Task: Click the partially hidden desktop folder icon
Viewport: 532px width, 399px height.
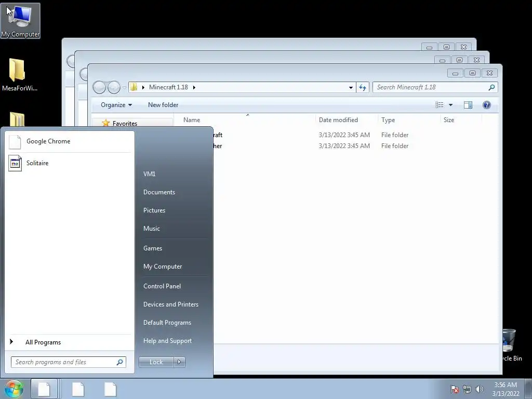Action: coord(17,119)
